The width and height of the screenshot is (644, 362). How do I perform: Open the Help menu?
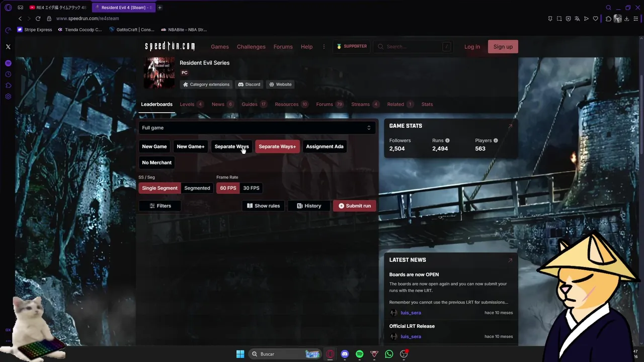pyautogui.click(x=306, y=47)
